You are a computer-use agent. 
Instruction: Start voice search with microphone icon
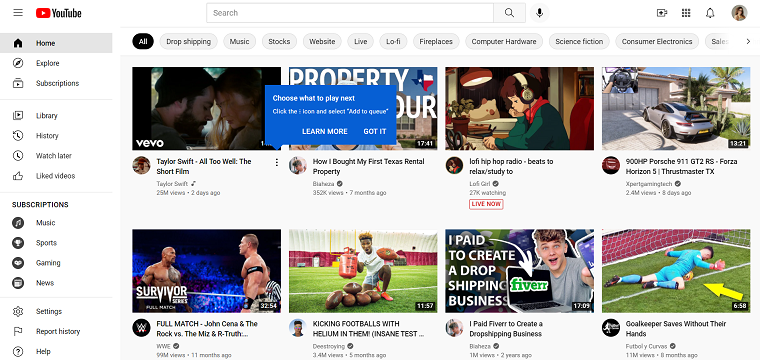pos(539,13)
